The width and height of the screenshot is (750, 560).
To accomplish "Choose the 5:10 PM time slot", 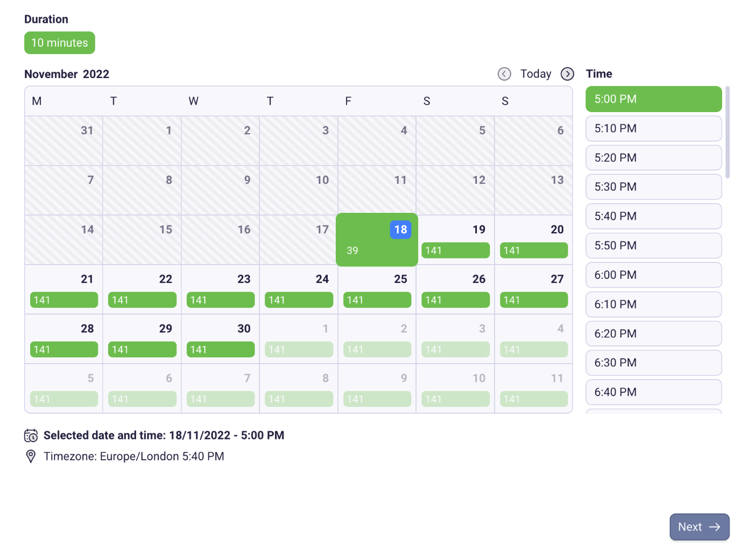I will tap(654, 129).
